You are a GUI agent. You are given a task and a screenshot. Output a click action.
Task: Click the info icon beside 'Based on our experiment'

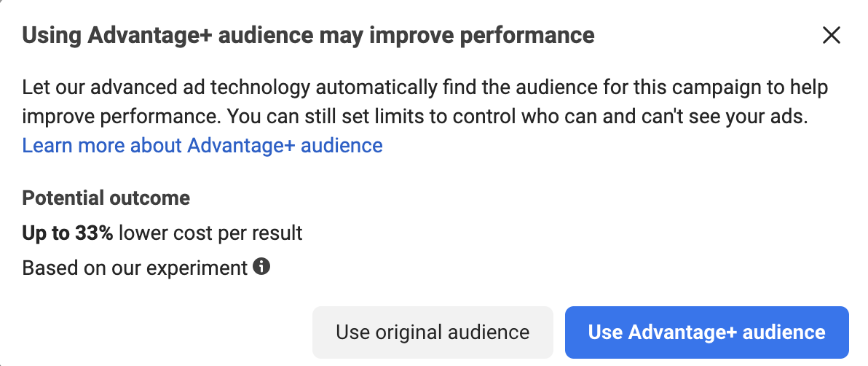[261, 267]
